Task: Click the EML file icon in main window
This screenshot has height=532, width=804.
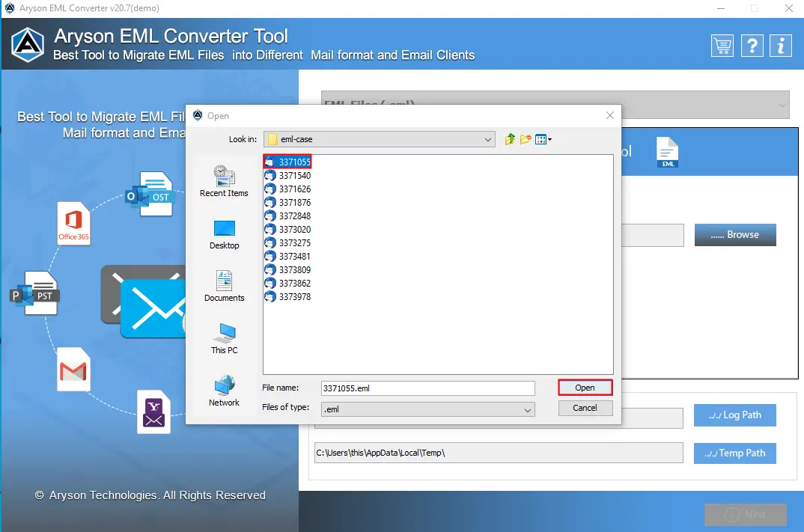Action: click(668, 152)
